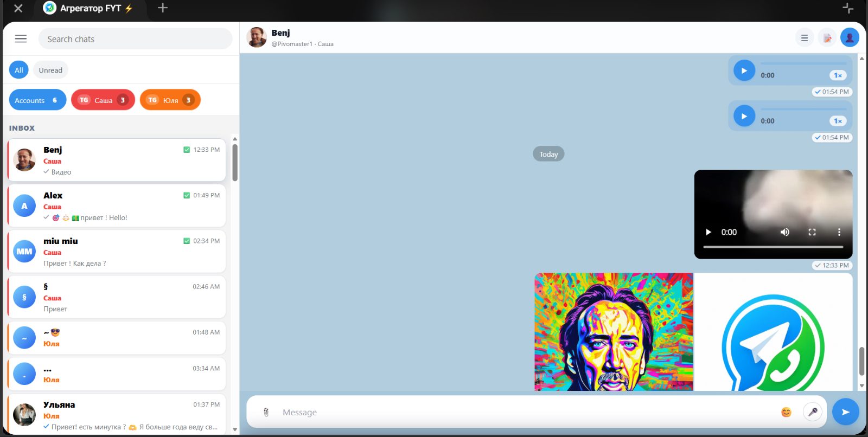Screen dimensions: 868x437
Task: Open the chat from 03:34 AM
Action: pyautogui.click(x=117, y=374)
